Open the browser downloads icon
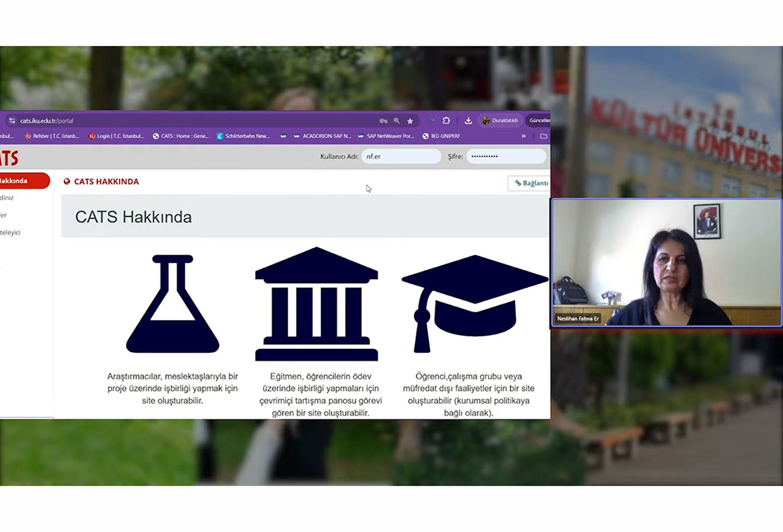The image size is (783, 532). click(468, 120)
